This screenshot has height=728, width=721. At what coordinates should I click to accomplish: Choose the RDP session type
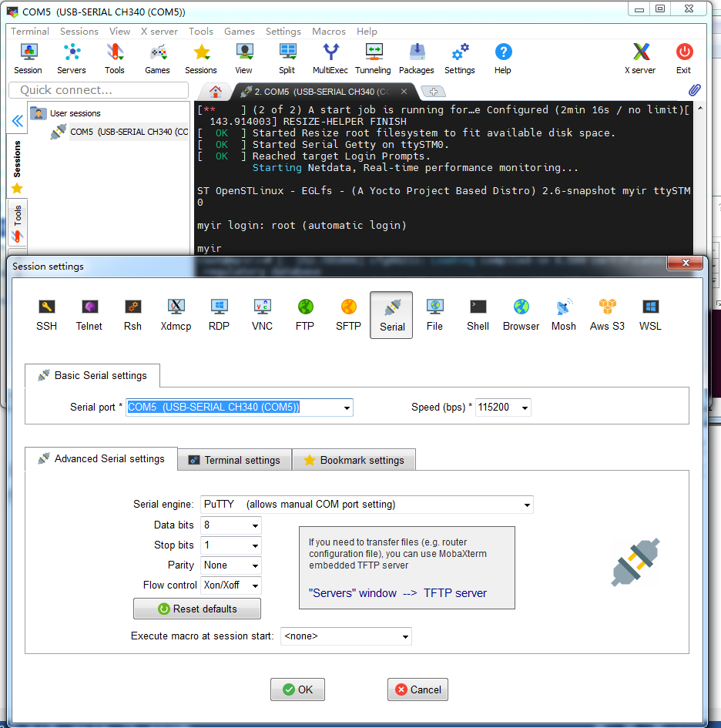219,315
